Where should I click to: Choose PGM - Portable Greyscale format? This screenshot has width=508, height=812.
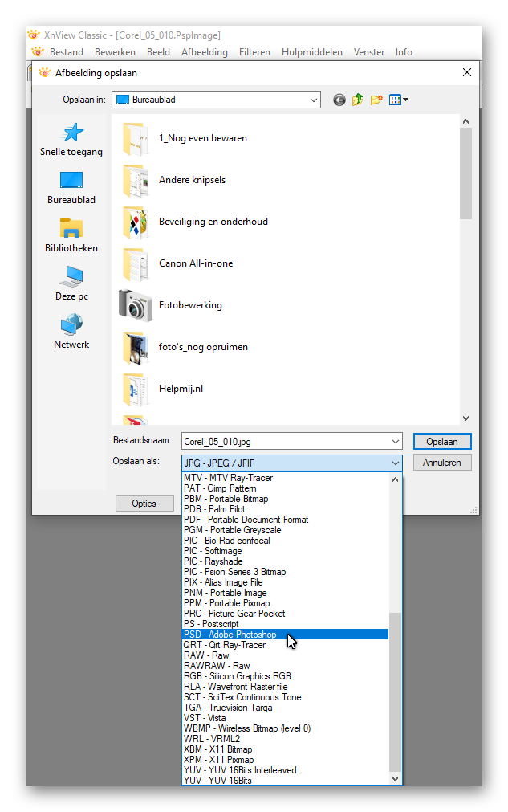pyautogui.click(x=286, y=530)
